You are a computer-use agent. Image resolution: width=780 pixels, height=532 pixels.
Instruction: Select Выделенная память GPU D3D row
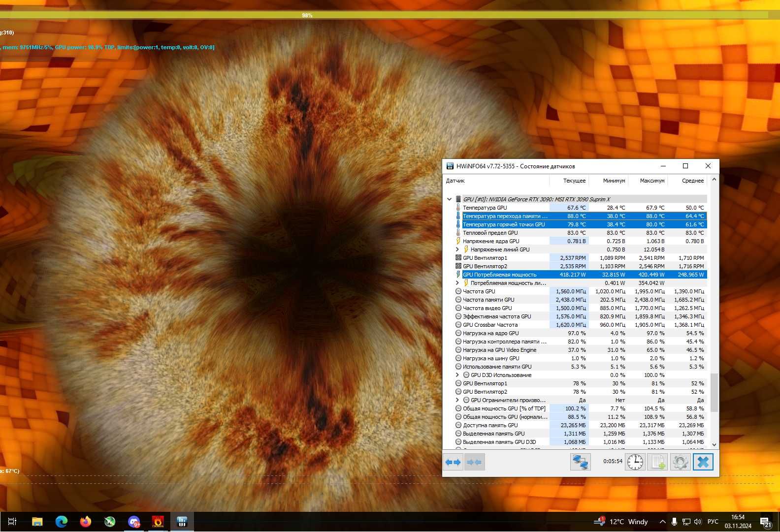tap(581, 442)
